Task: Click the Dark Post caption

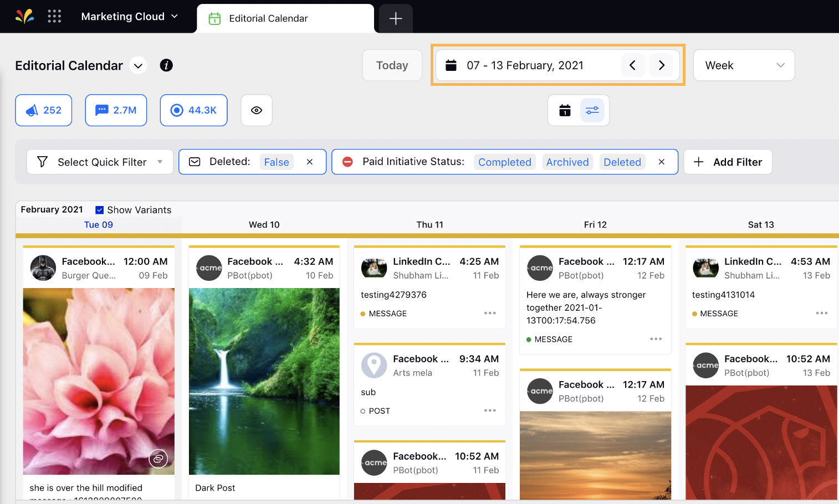Action: click(215, 488)
